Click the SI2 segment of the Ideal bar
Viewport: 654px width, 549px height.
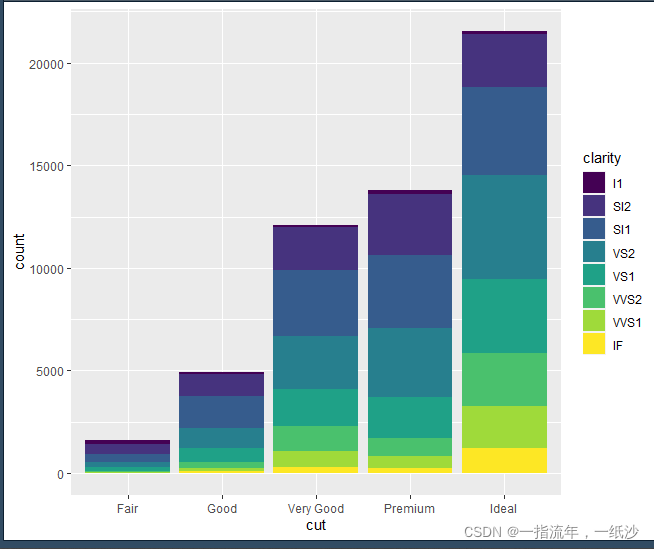pos(504,60)
